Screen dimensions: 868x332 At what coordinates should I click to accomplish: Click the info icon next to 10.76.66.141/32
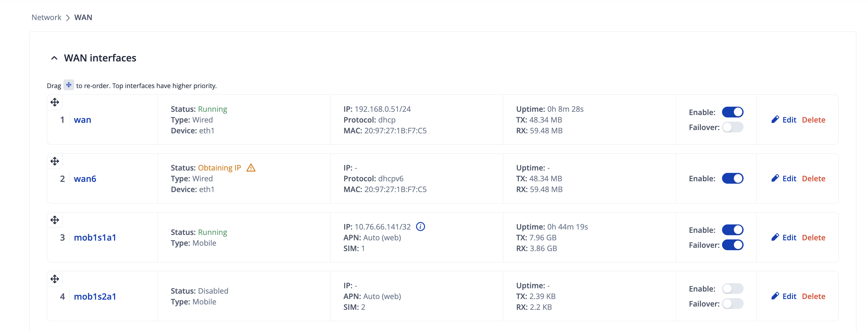point(420,227)
